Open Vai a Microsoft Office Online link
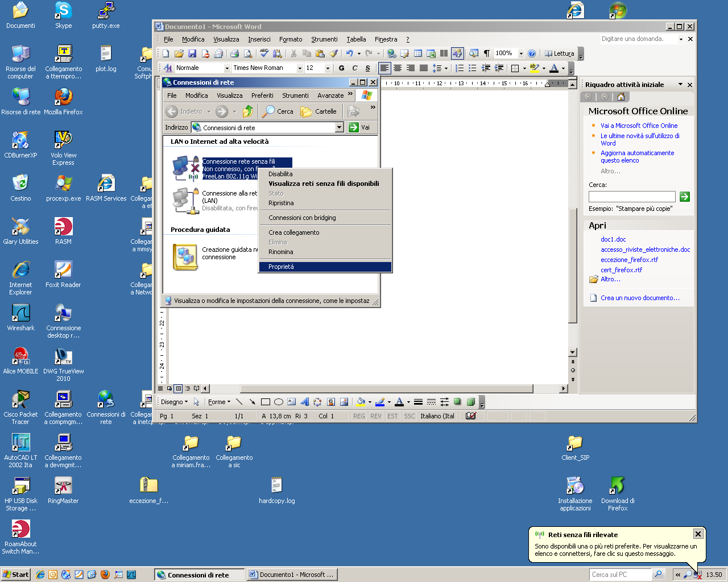This screenshot has height=582, width=728. click(639, 126)
